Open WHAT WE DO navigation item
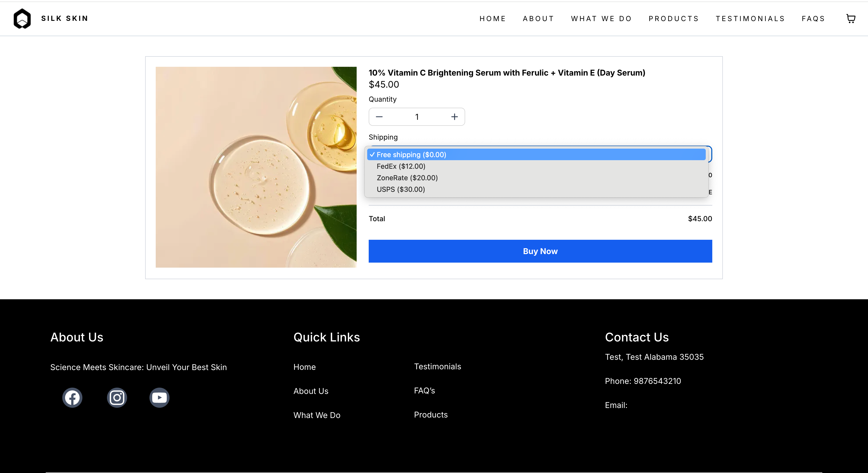Screen dimensions: 868x473 pyautogui.click(x=602, y=19)
